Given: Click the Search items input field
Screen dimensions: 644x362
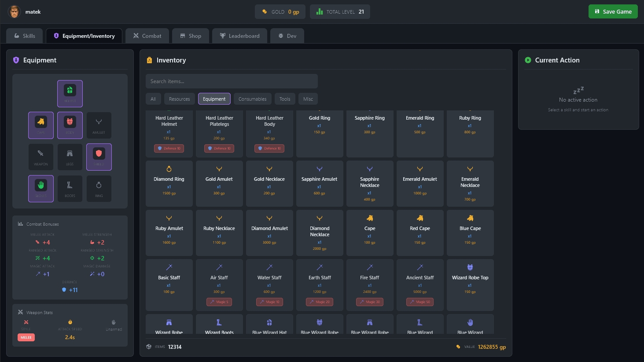Looking at the screenshot, I should [x=232, y=81].
